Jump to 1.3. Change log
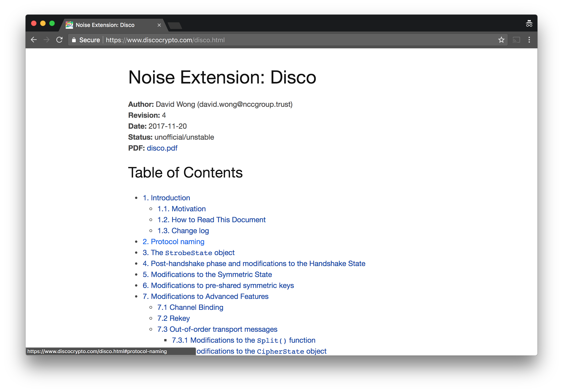This screenshot has width=563, height=392. [183, 231]
